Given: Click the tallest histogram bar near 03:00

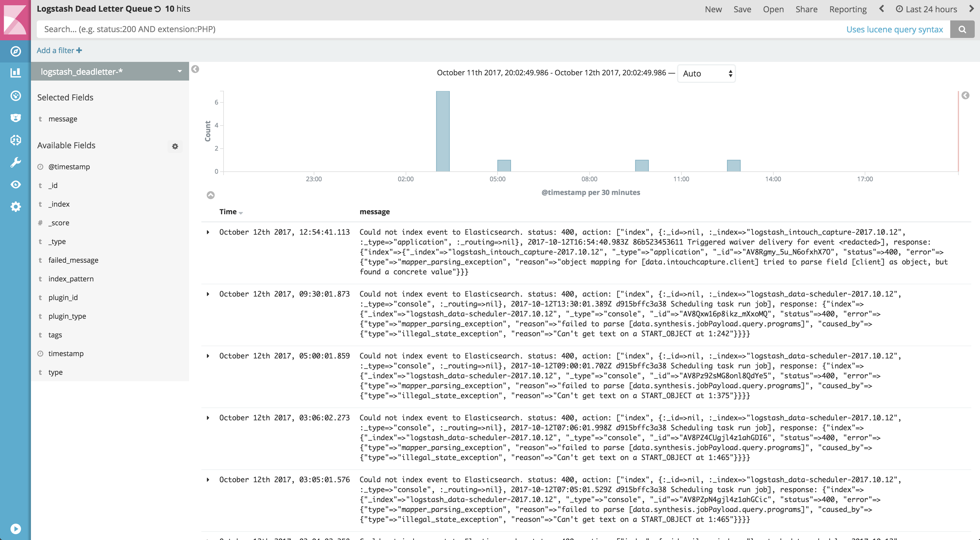Looking at the screenshot, I should [443, 131].
